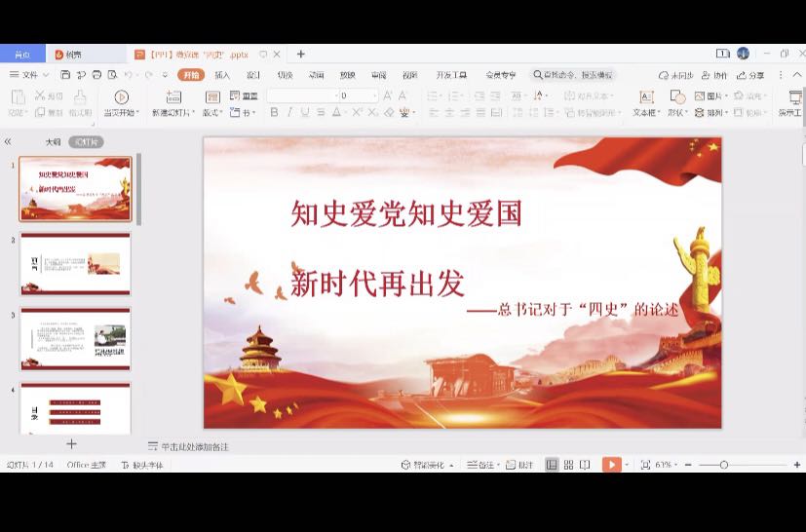The image size is (806, 532).
Task: Open the Insert (插入) ribbon tab
Action: tap(222, 75)
